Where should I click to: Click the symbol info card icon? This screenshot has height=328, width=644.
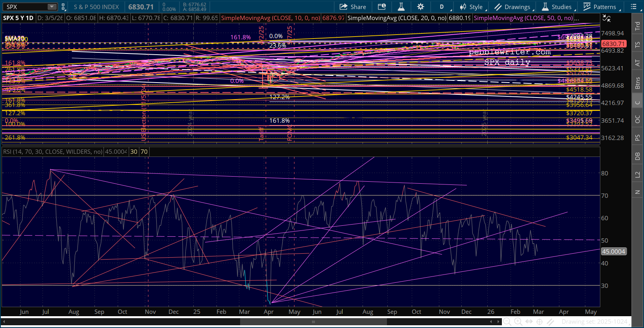click(382, 7)
